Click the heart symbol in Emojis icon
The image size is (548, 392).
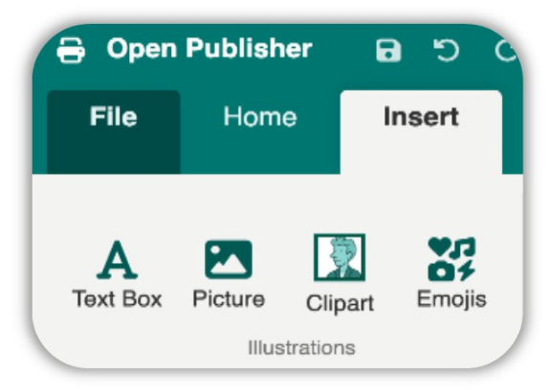(x=439, y=247)
